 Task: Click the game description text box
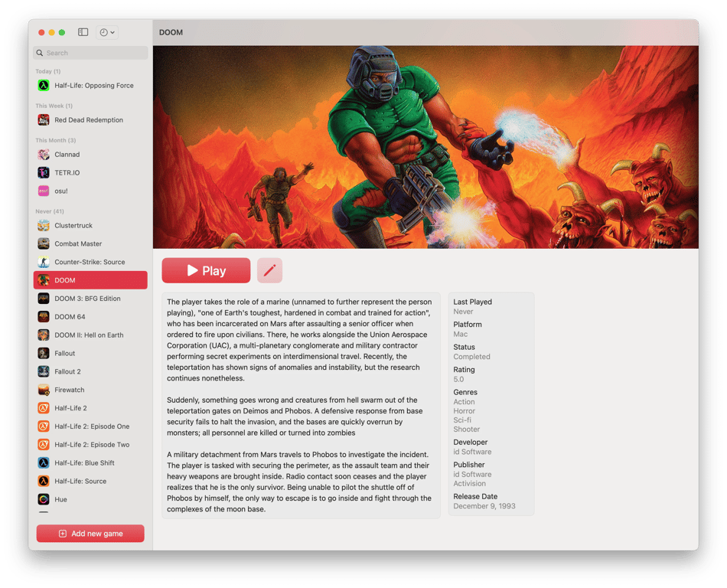pos(301,405)
